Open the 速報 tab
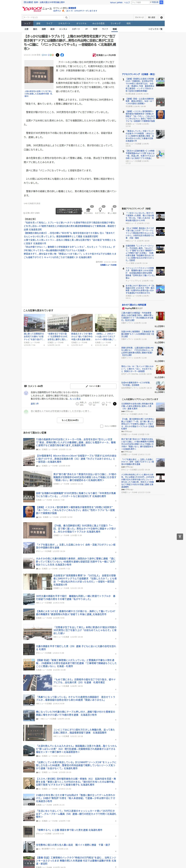The image size is (186, 868). 38,24
